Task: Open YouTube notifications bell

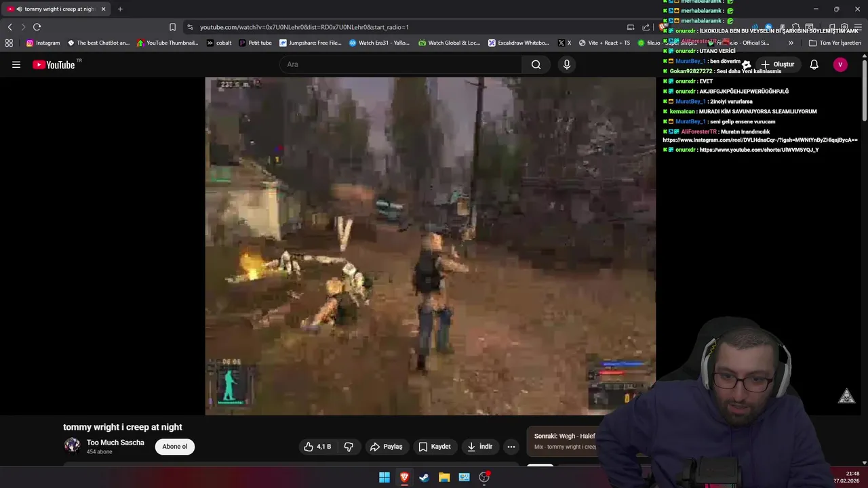Action: click(814, 64)
